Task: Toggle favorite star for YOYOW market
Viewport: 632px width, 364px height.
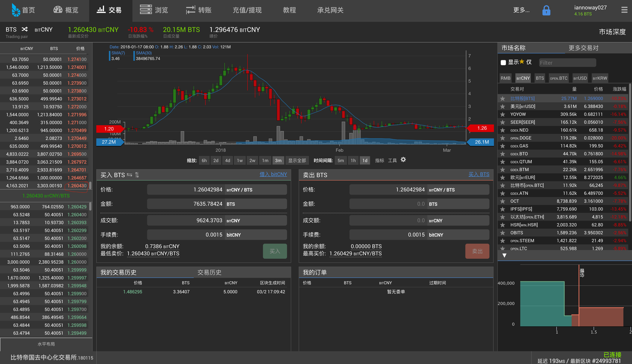Action: click(x=502, y=114)
